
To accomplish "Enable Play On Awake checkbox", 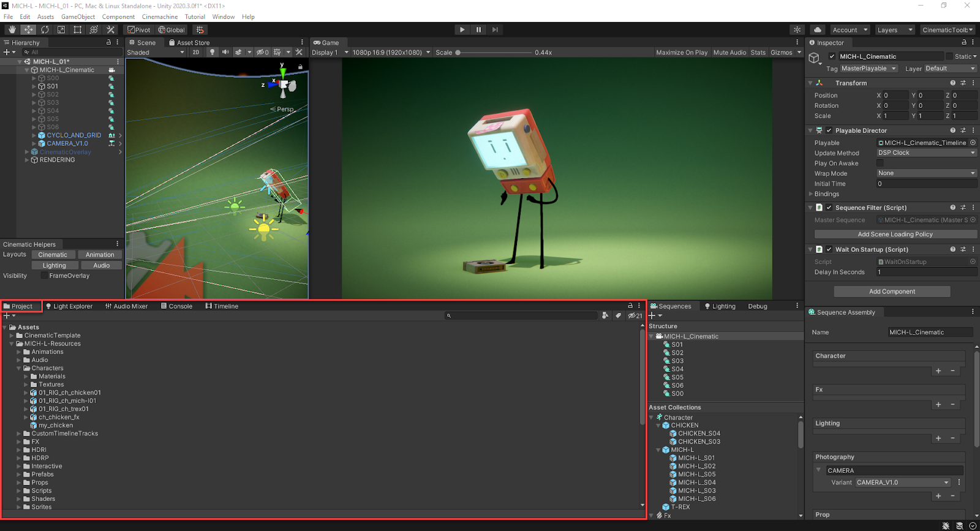I will click(x=880, y=163).
